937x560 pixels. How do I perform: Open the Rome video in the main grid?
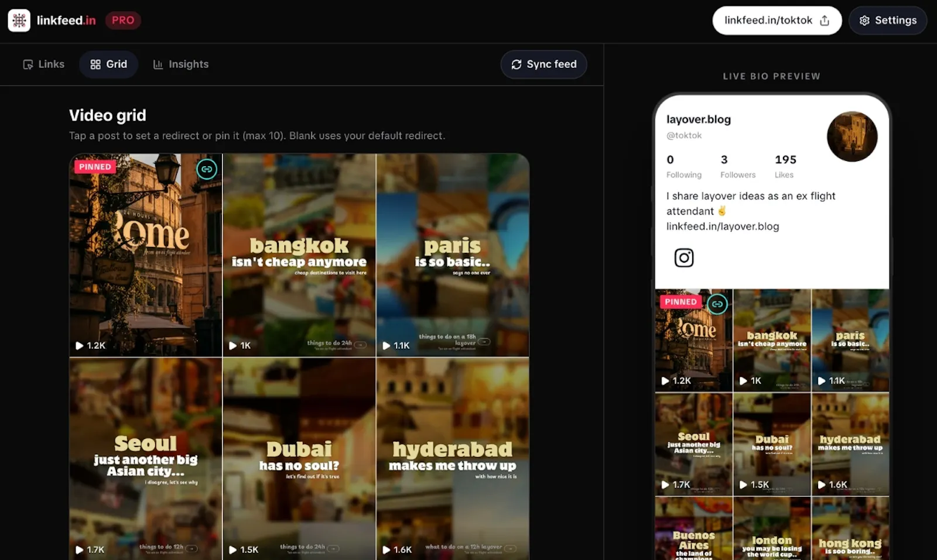tap(146, 255)
